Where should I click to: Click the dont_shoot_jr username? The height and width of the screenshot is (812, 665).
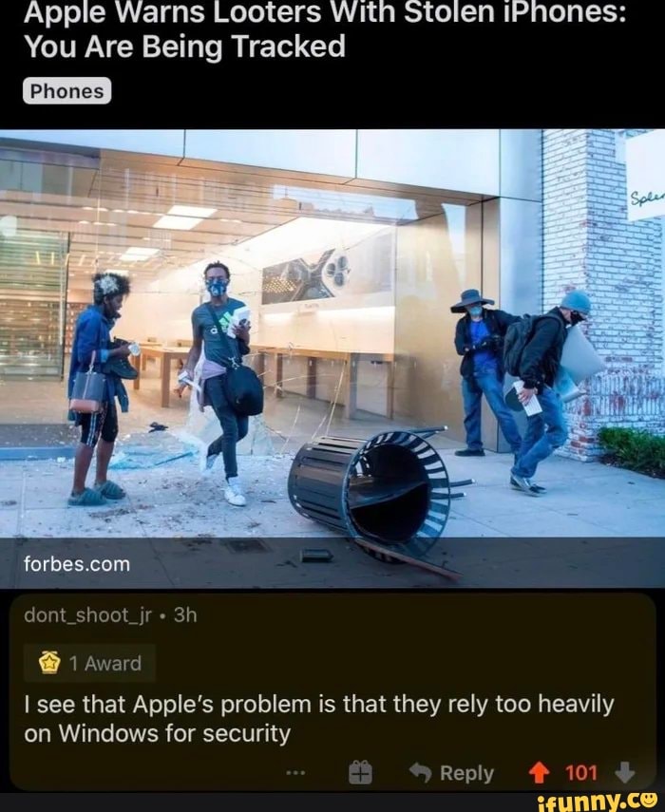88,614
